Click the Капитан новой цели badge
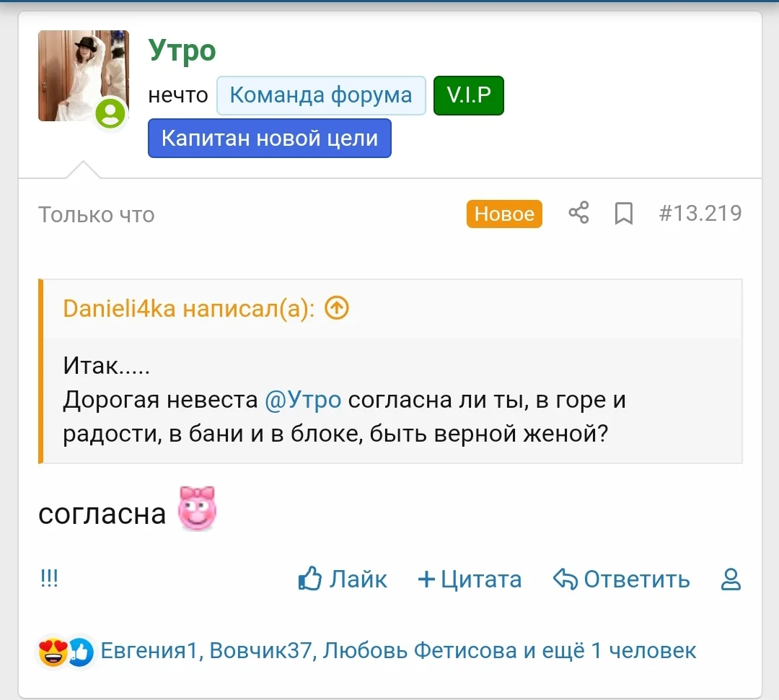Viewport: 779px width, 700px height. tap(270, 138)
